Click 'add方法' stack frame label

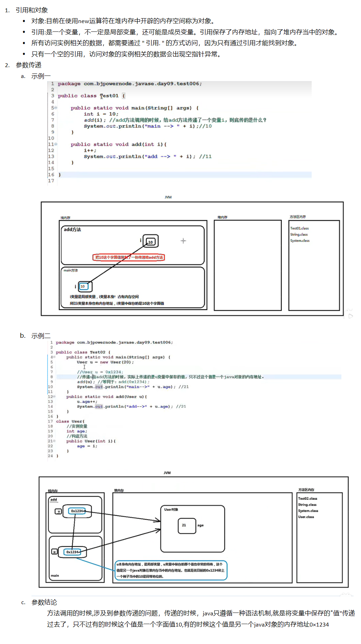(x=72, y=229)
